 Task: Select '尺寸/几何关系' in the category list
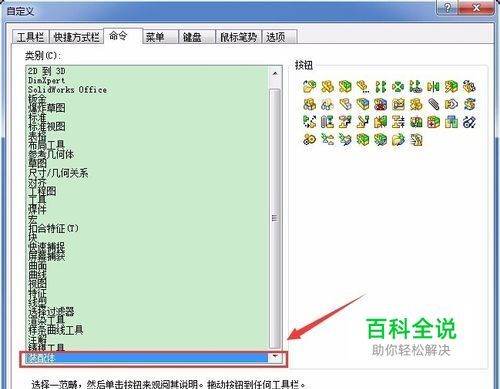58,173
